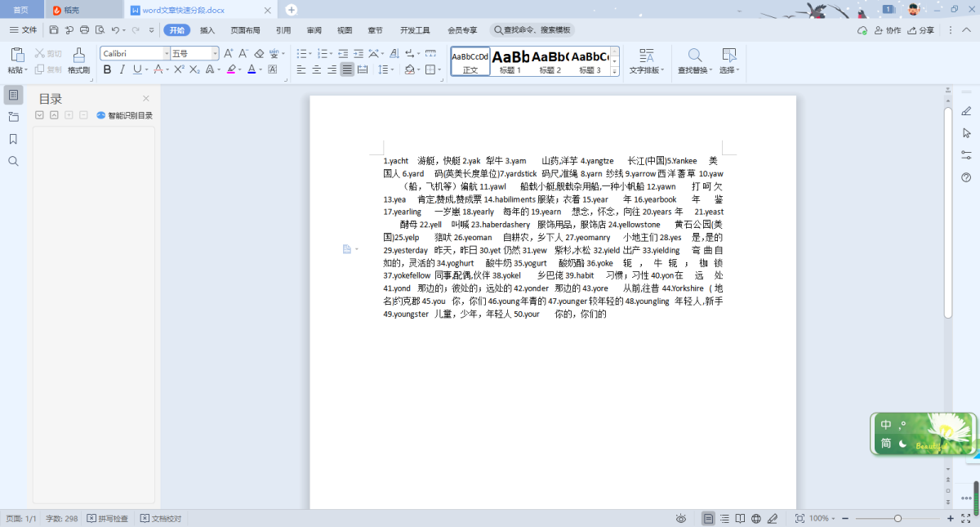Screen dimensions: 980x527
Task: Select the 标题 1 heading style
Action: point(510,60)
